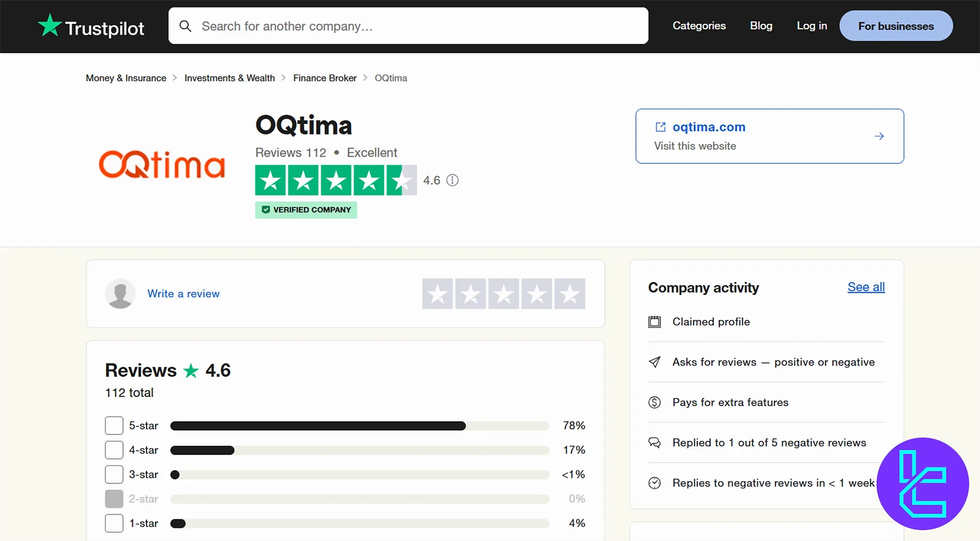Click the Reviews 112 text under OQtima
This screenshot has width=980, height=541.
click(291, 152)
